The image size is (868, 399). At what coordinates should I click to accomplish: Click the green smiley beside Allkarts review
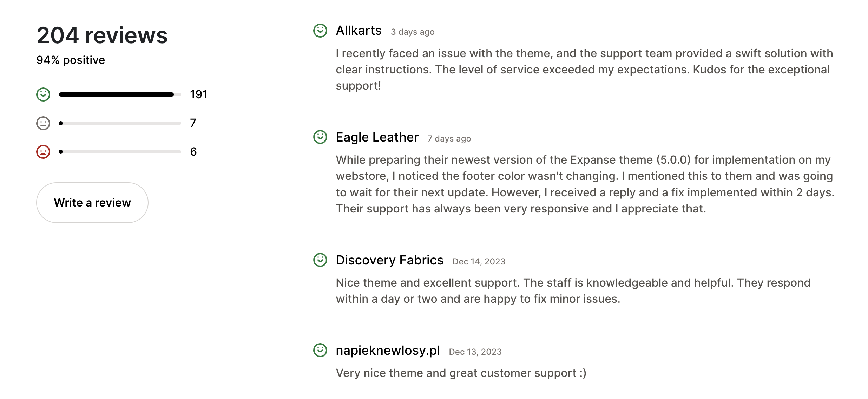(x=321, y=31)
